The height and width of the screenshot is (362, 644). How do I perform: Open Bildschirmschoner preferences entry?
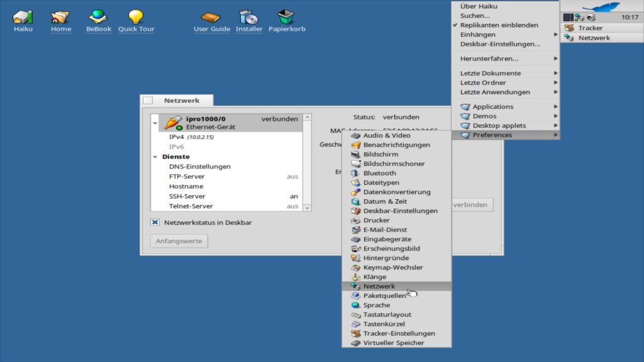point(397,164)
